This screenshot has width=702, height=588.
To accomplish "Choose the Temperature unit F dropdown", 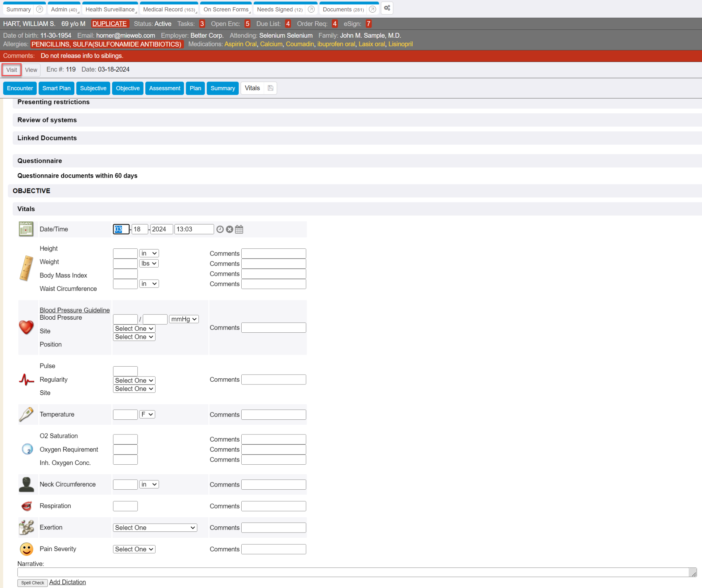I will click(147, 414).
